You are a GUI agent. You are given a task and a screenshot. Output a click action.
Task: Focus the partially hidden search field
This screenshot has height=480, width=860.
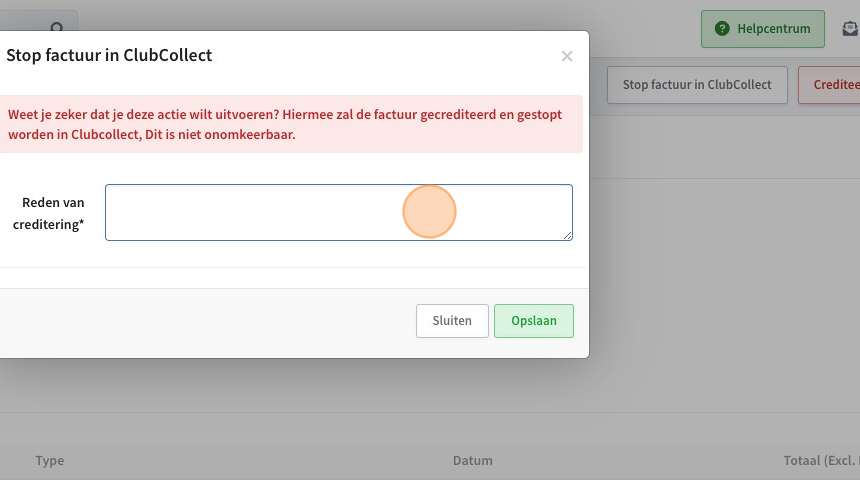(38, 21)
